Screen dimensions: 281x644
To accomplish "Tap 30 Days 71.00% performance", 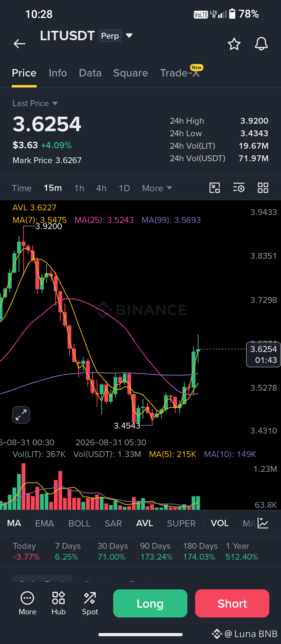I will [x=112, y=551].
